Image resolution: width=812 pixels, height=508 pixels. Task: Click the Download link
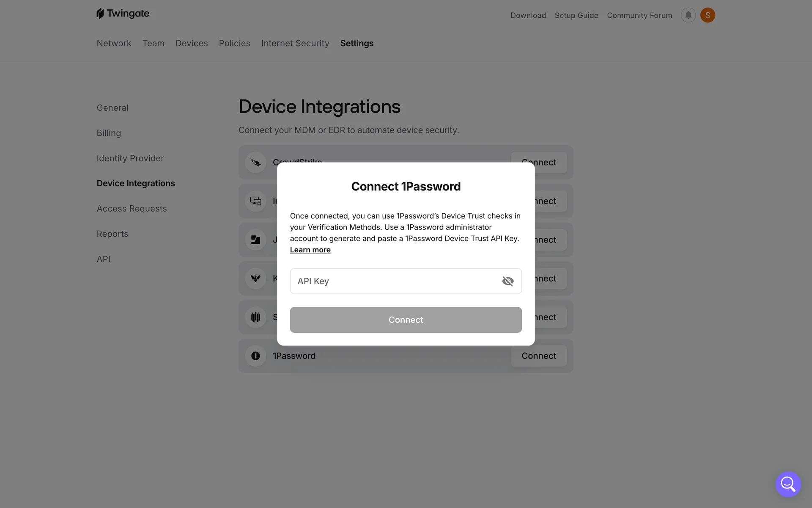[528, 15]
